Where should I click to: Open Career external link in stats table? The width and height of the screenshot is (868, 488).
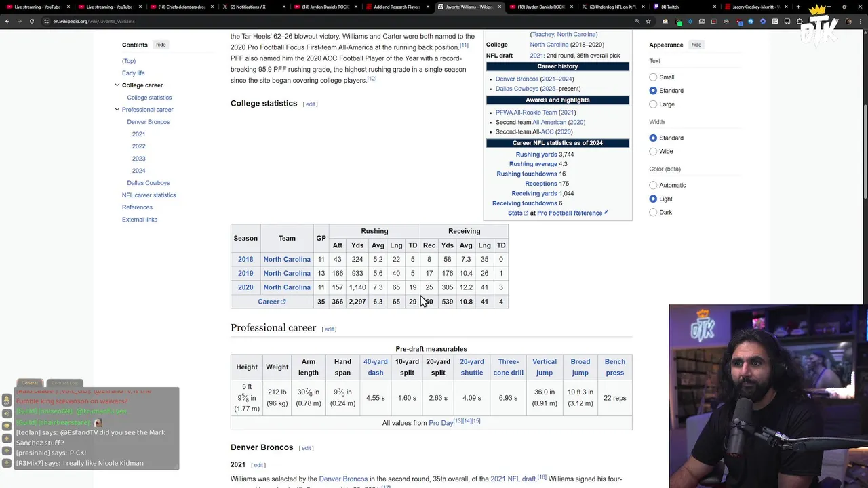pos(272,302)
